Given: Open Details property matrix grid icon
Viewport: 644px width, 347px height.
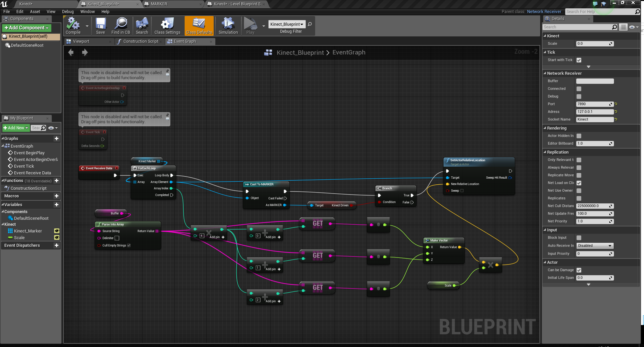Looking at the screenshot, I should click(623, 27).
